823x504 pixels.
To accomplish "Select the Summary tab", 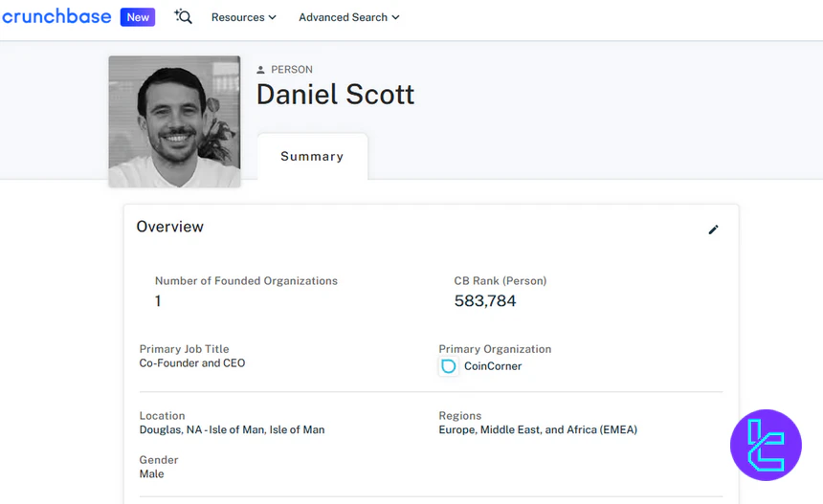I will coord(312,156).
